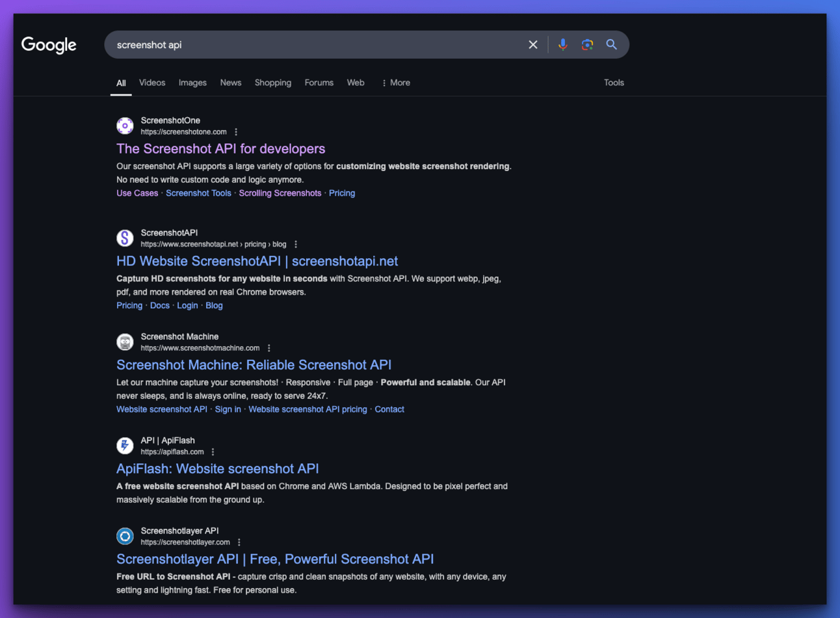Screen dimensions: 840x618
Task: Follow the 'Scrolling Screenshots' sitelink
Action: (280, 193)
